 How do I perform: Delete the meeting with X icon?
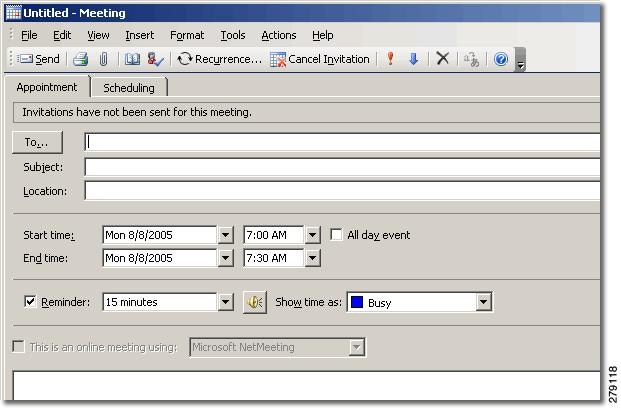tap(442, 59)
